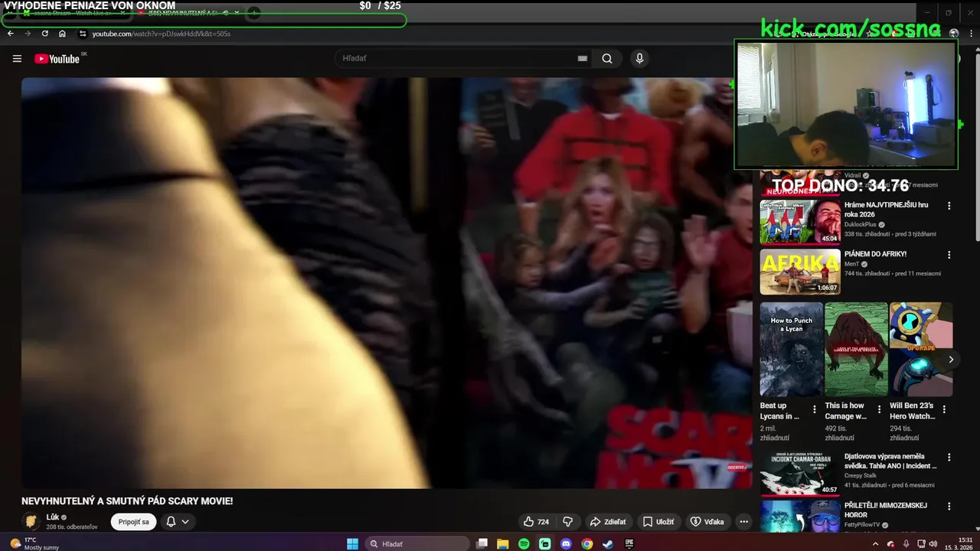Click the AFRIKA video thumbnail
Screen dimensions: 980x551
point(800,272)
